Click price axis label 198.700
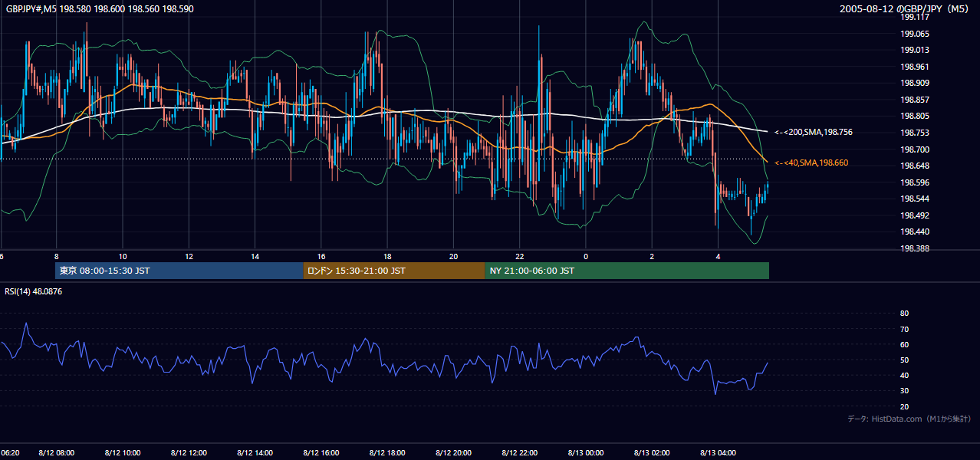 pos(915,149)
